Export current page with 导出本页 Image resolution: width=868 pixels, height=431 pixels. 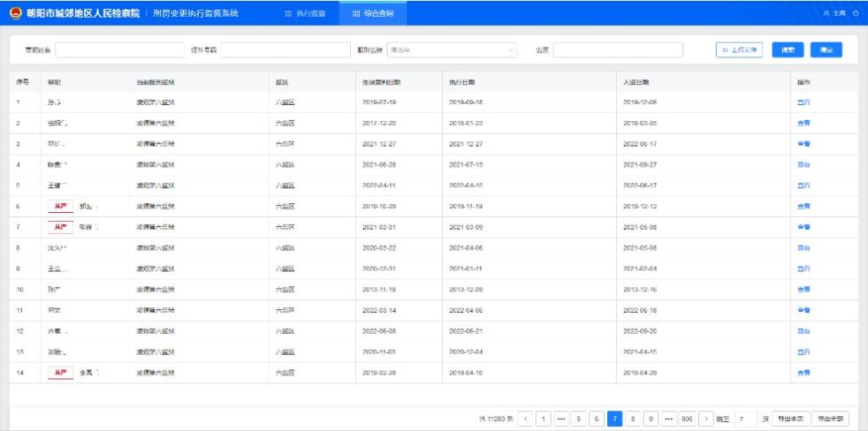(x=789, y=418)
